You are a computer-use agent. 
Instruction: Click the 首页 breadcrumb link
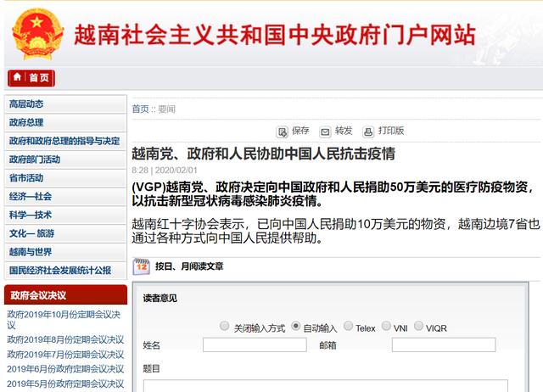[140, 109]
